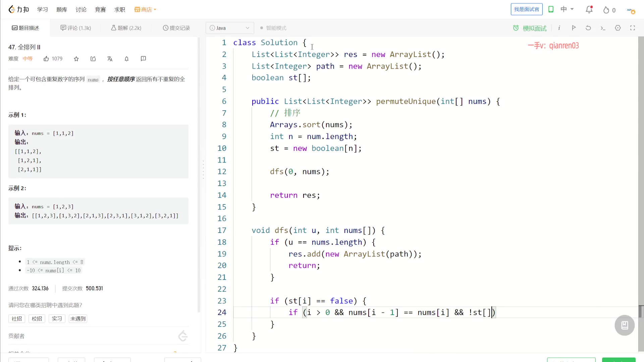Click the run/execute code button

[574, 28]
